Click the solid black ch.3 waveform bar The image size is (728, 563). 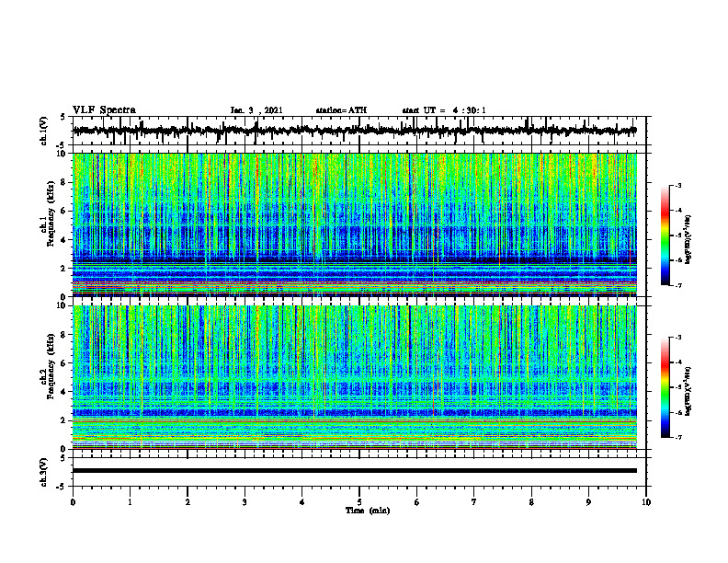[355, 471]
